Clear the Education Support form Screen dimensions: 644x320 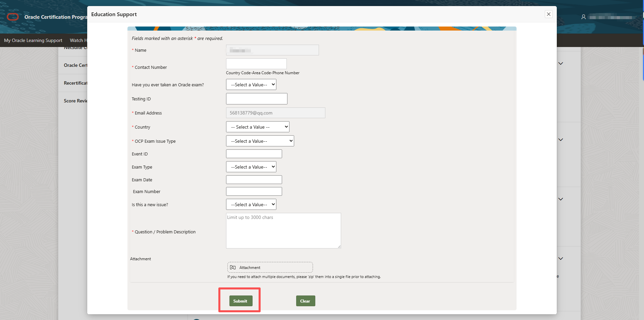coord(306,301)
